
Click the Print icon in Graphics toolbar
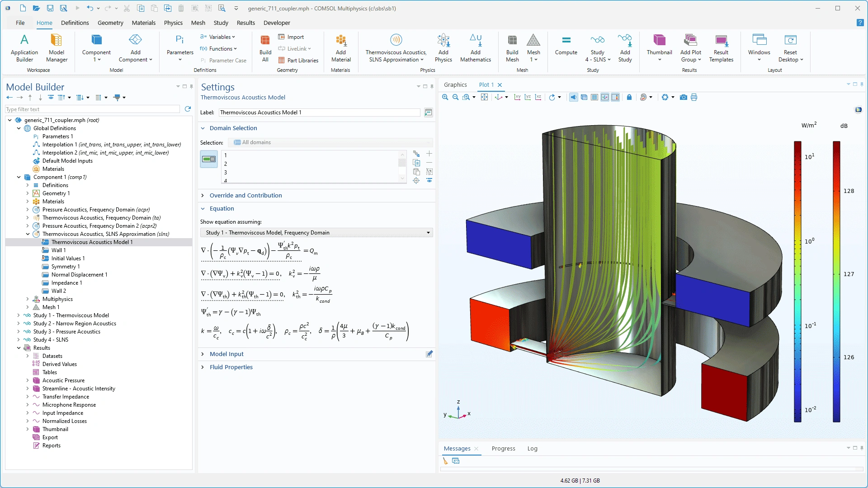point(694,97)
